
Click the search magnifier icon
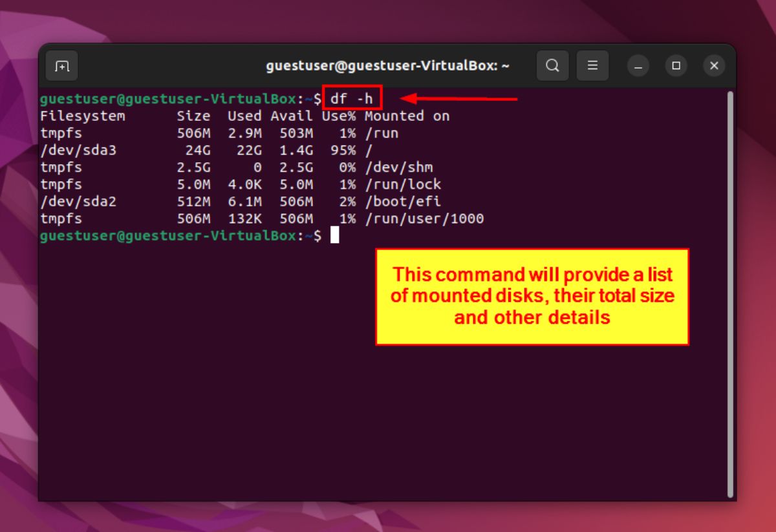coord(552,66)
